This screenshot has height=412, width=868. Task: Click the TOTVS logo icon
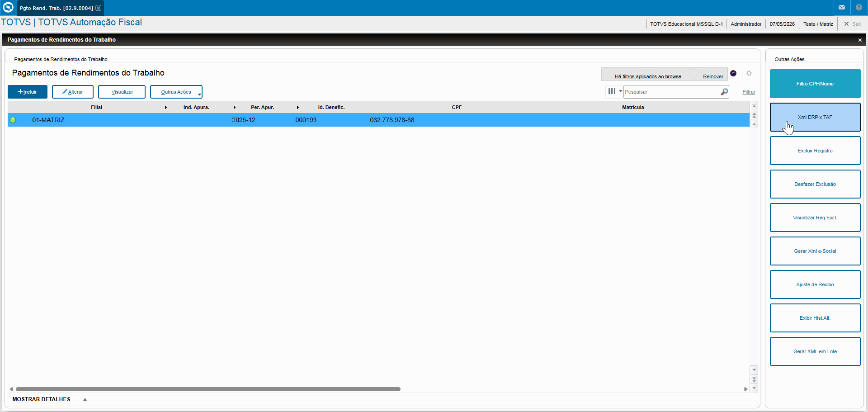(x=8, y=7)
